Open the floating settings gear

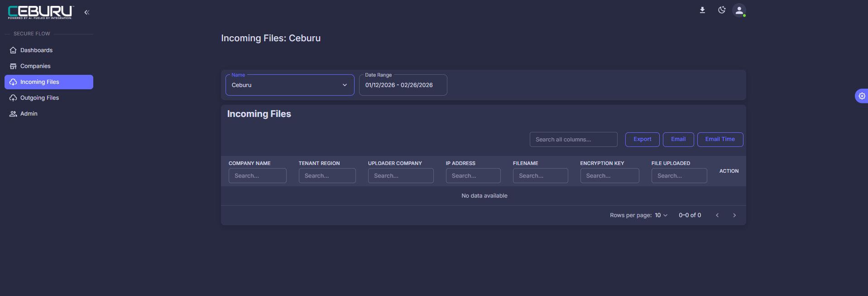[862, 96]
